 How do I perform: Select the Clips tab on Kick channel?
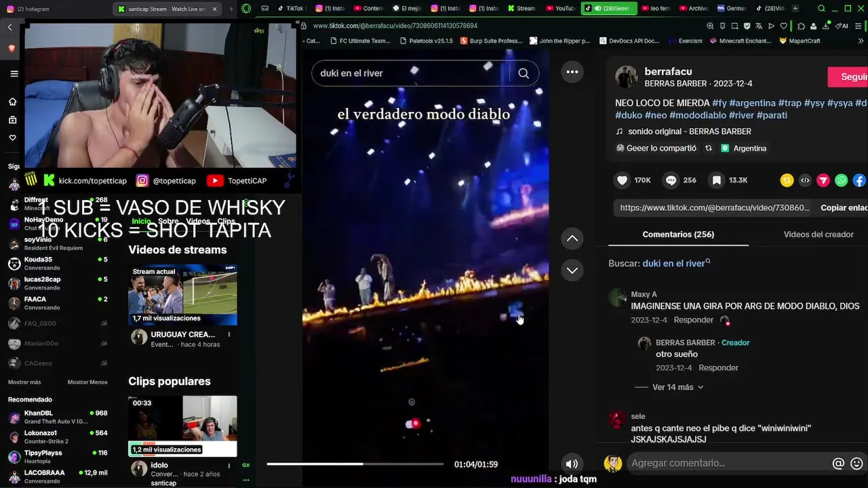tap(226, 222)
